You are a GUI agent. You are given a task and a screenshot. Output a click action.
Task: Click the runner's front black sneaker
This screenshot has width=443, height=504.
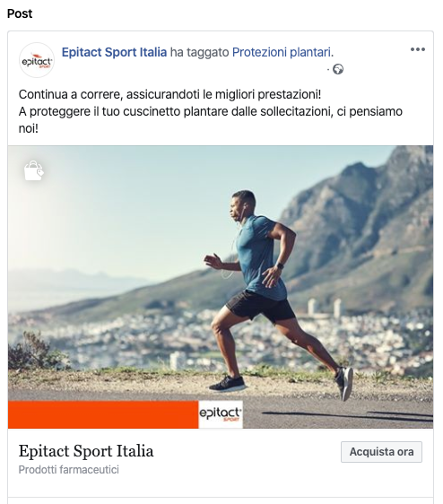(228, 384)
